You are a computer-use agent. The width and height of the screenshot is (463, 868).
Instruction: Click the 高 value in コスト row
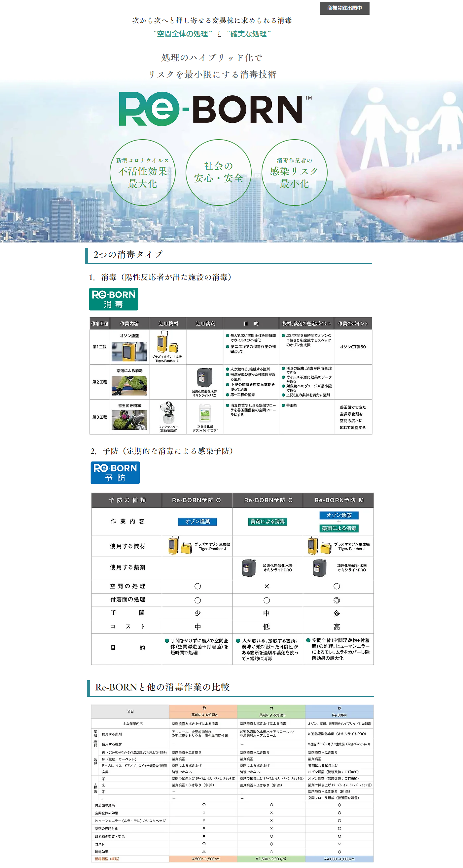coord(337,627)
